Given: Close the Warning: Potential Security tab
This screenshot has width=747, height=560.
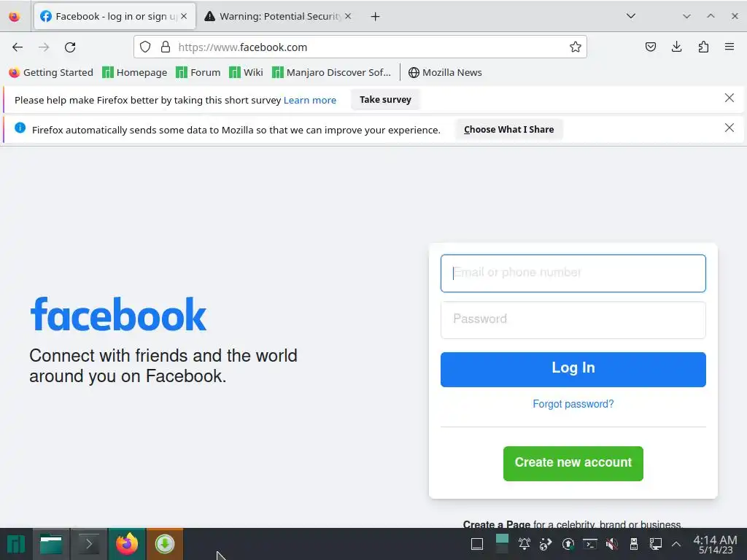Looking at the screenshot, I should pyautogui.click(x=348, y=16).
